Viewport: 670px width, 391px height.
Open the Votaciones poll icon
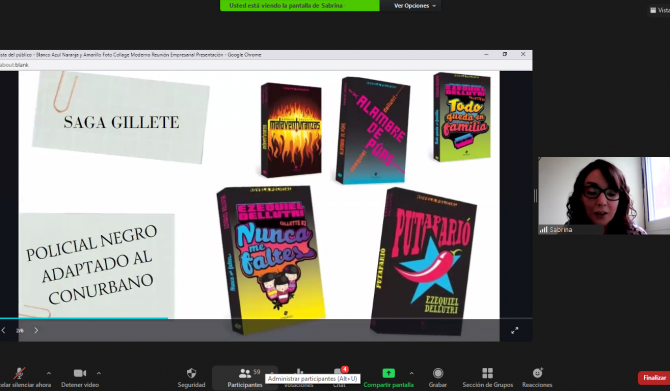click(299, 371)
